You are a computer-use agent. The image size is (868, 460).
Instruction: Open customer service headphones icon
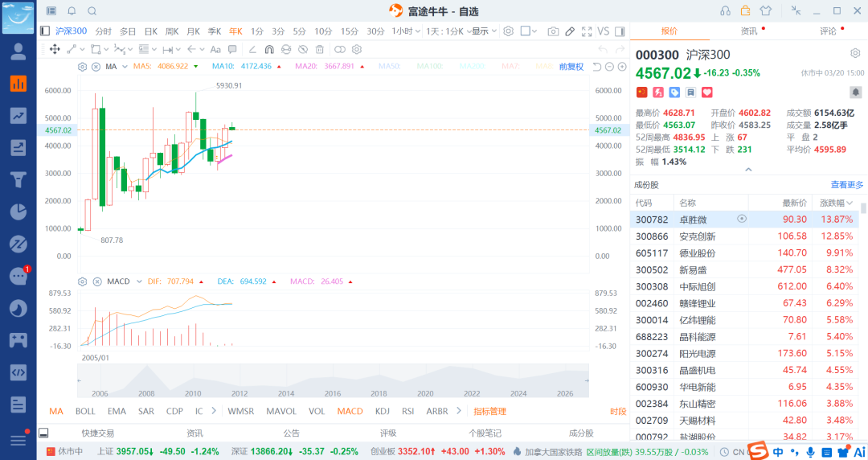coord(725,11)
